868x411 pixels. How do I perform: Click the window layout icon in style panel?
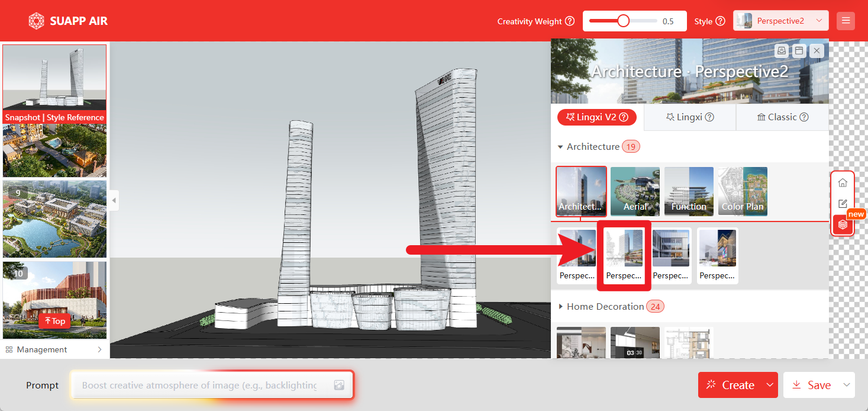click(x=799, y=51)
